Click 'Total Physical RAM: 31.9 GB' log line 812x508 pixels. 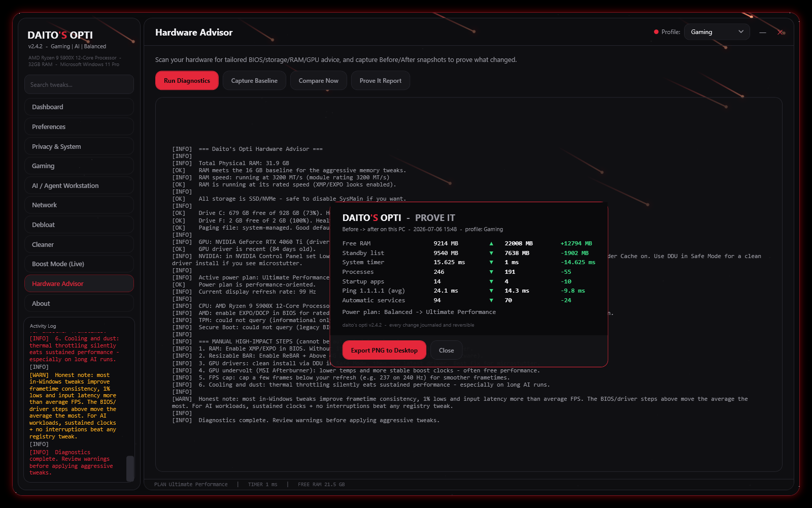(x=244, y=164)
